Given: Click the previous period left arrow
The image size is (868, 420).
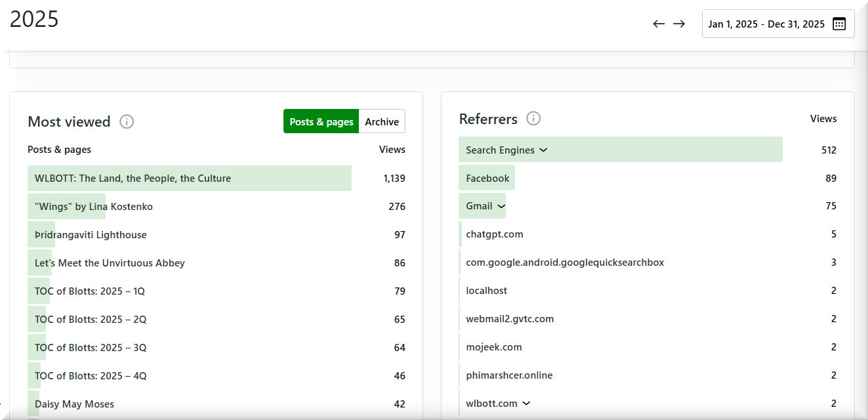Looking at the screenshot, I should (x=659, y=24).
